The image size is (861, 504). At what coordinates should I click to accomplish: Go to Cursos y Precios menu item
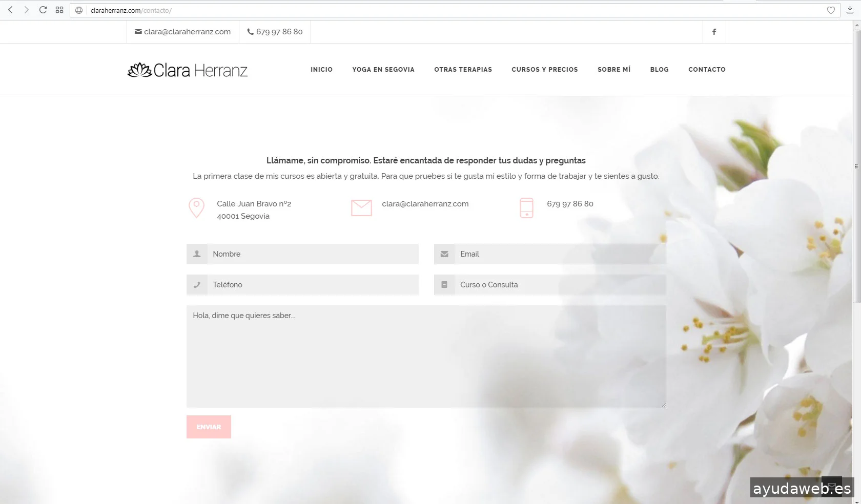(544, 70)
